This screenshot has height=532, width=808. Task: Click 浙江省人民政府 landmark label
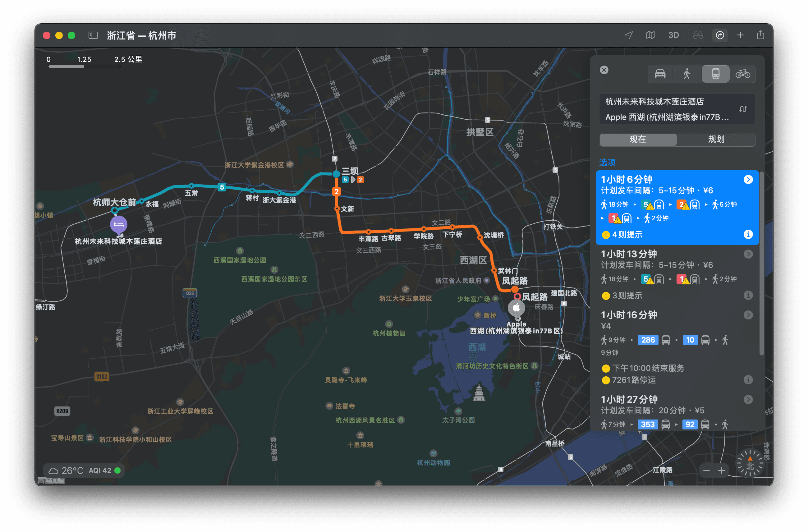coord(458,281)
